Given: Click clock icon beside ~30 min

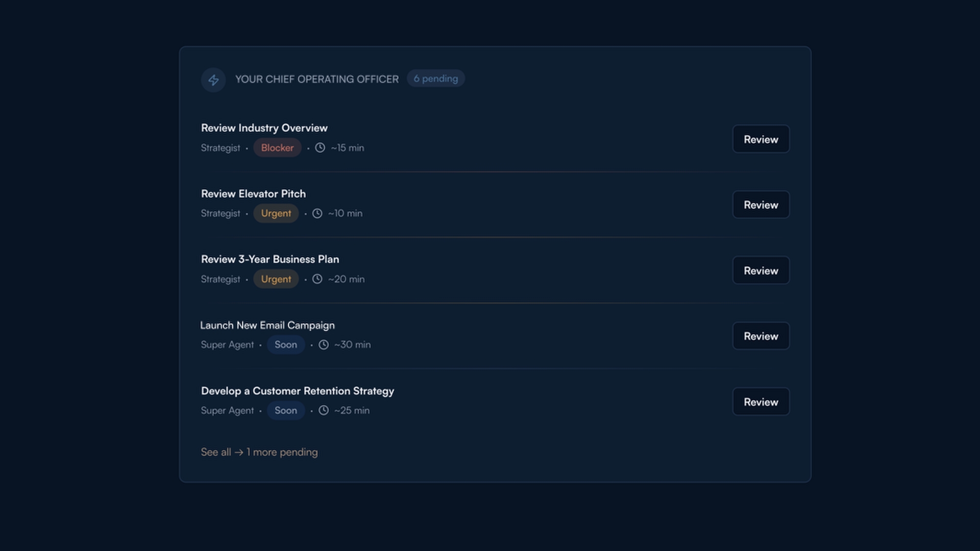Looking at the screenshot, I should coord(324,345).
